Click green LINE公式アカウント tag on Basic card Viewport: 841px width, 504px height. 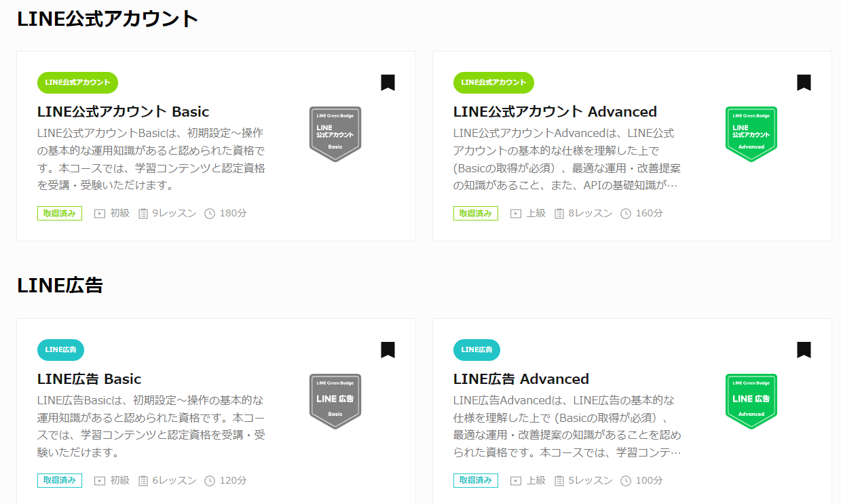tap(77, 83)
